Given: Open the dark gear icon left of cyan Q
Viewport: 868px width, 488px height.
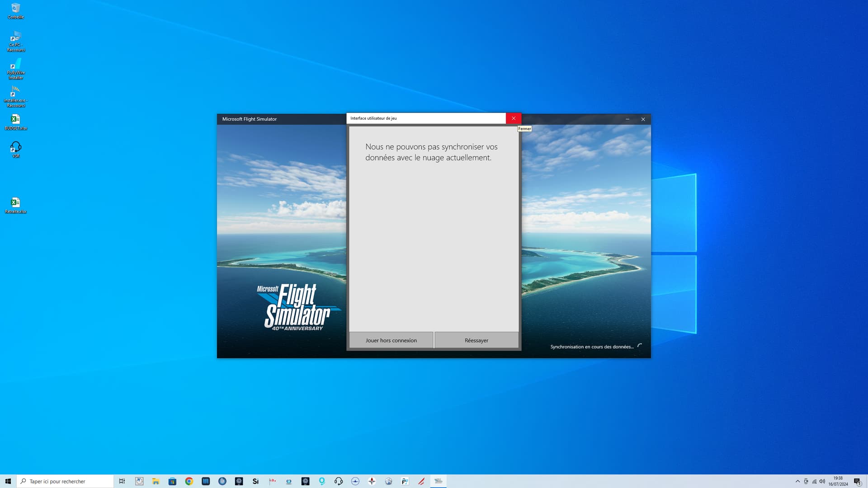Looking at the screenshot, I should pos(306,481).
